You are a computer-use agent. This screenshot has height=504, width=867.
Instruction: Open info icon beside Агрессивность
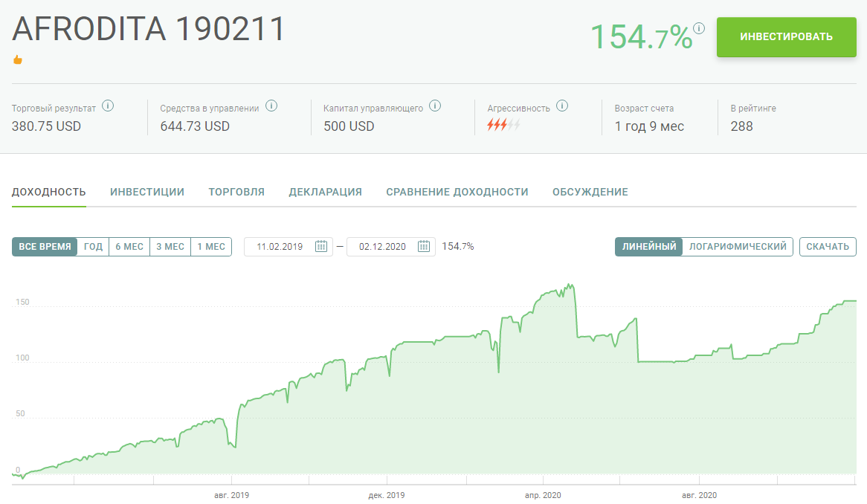[x=562, y=106]
